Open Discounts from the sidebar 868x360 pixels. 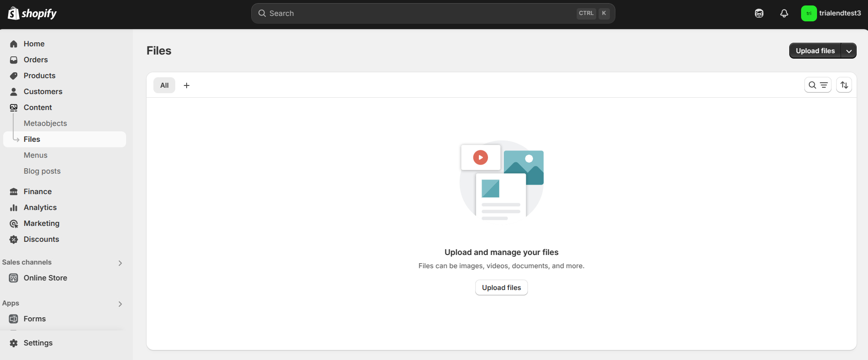point(41,239)
